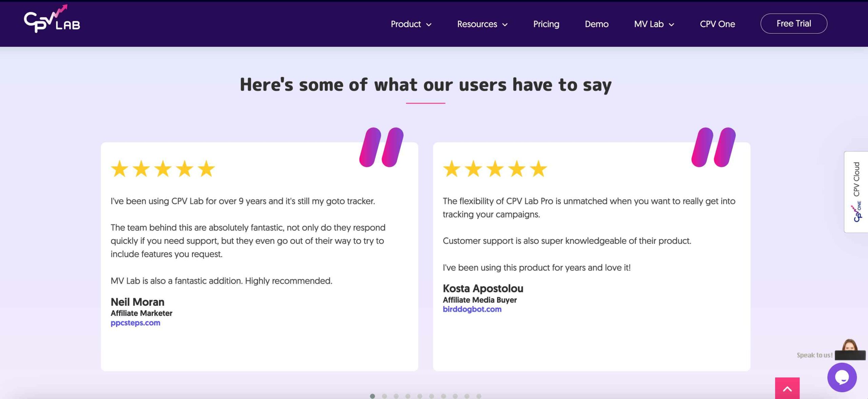The height and width of the screenshot is (399, 868).
Task: Open the ppcsteps.com link
Action: point(135,323)
